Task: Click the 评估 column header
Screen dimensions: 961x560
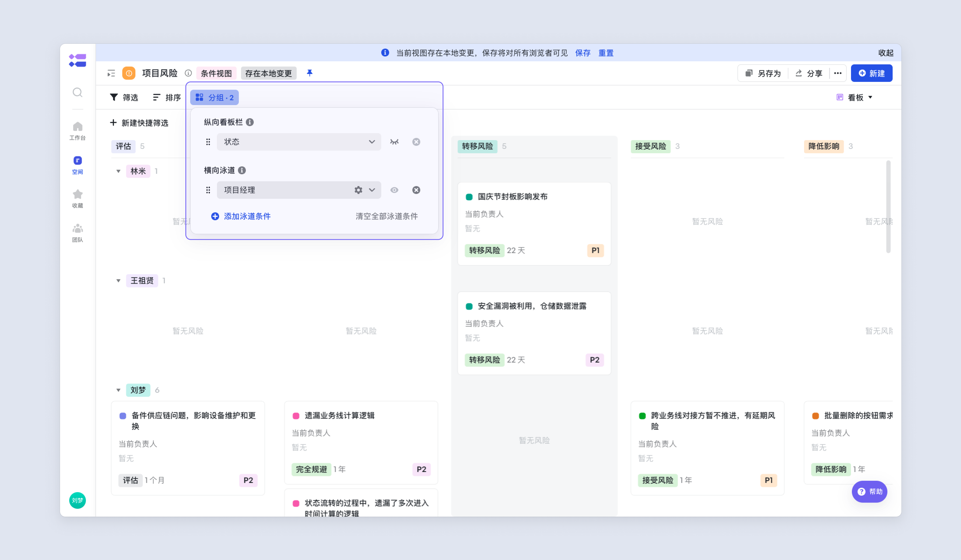Action: [123, 146]
